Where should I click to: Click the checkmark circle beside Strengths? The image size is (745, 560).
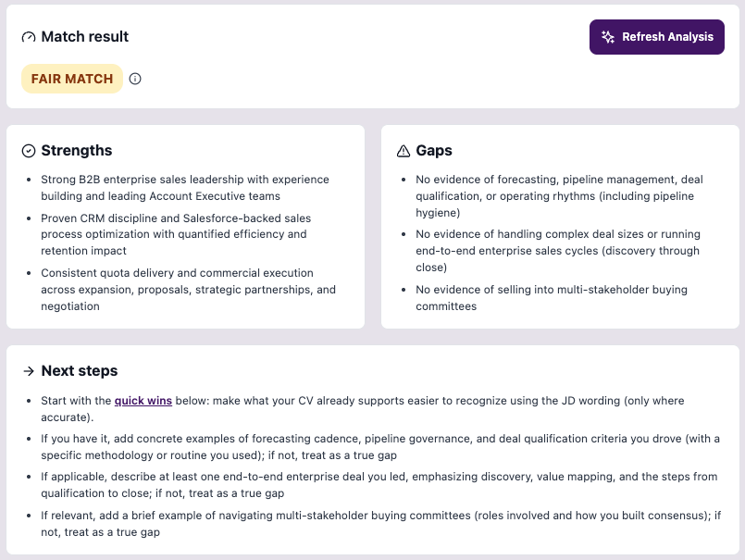point(28,150)
